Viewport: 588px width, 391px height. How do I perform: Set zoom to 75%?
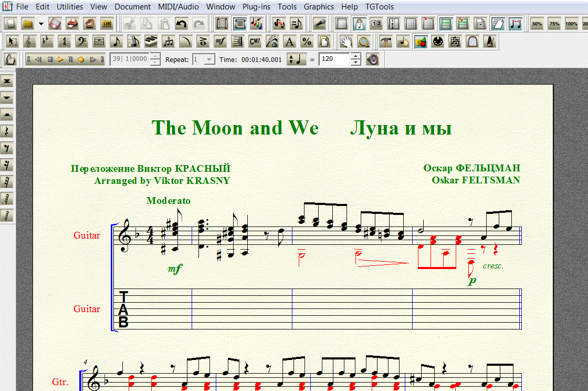[554, 24]
